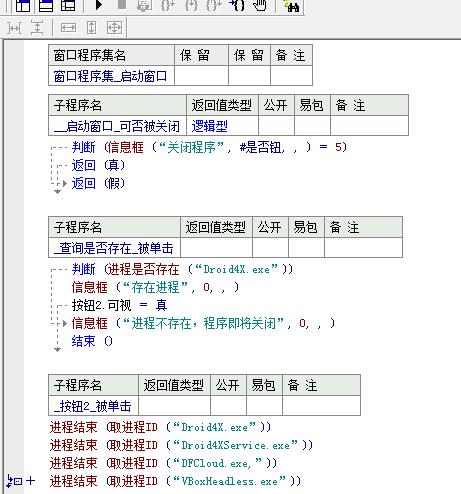Click the 判断 line containing 关闭程序
Viewport: 461px width, 494px height.
click(209, 147)
